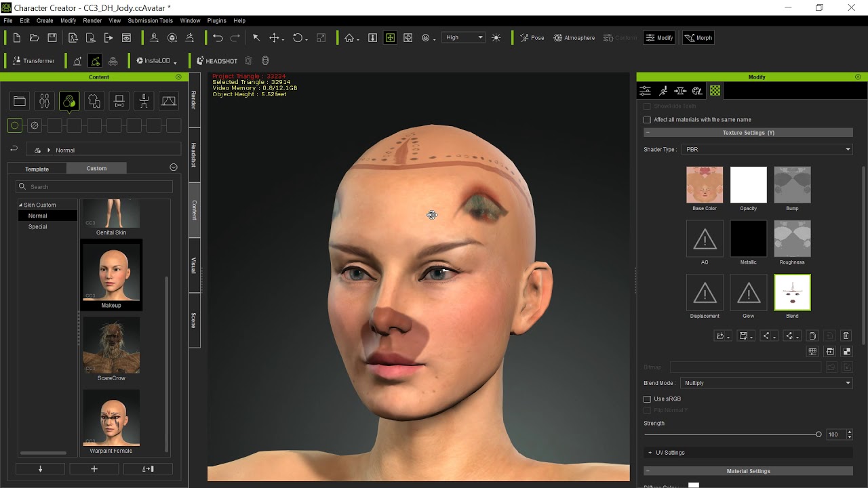Select the Metallic texture slot
This screenshot has height=488, width=868.
[749, 239]
